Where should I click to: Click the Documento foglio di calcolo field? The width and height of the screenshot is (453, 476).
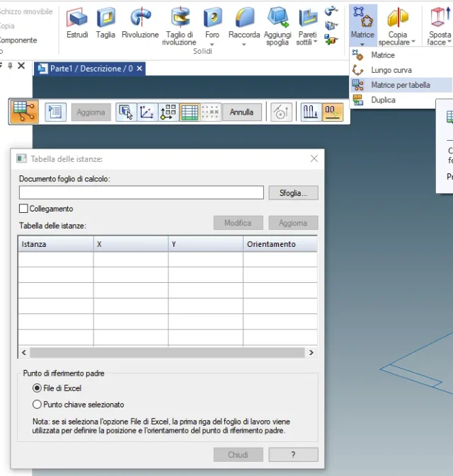142,192
